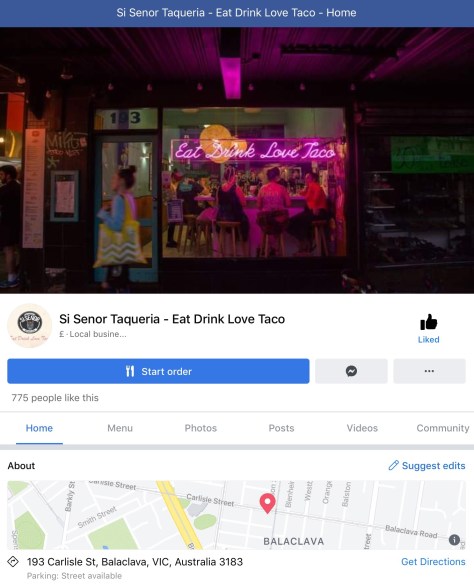
Task: Click the red map location pin
Action: point(267,503)
